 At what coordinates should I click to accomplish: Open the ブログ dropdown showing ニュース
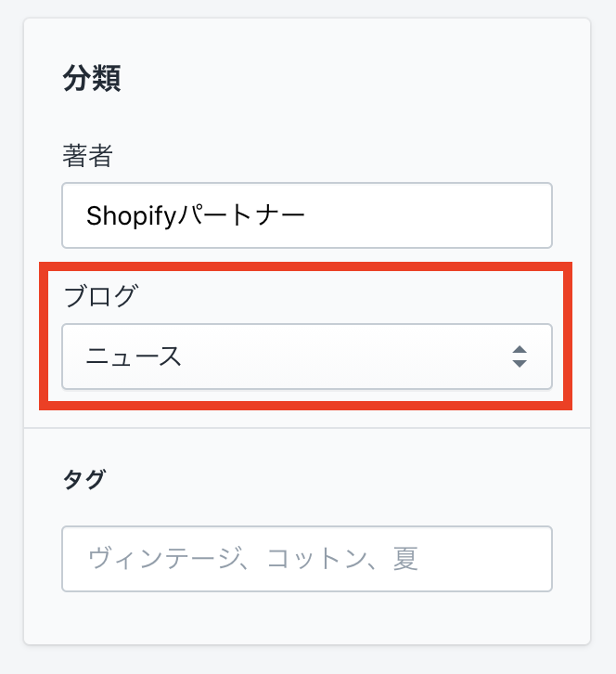pyautogui.click(x=306, y=356)
